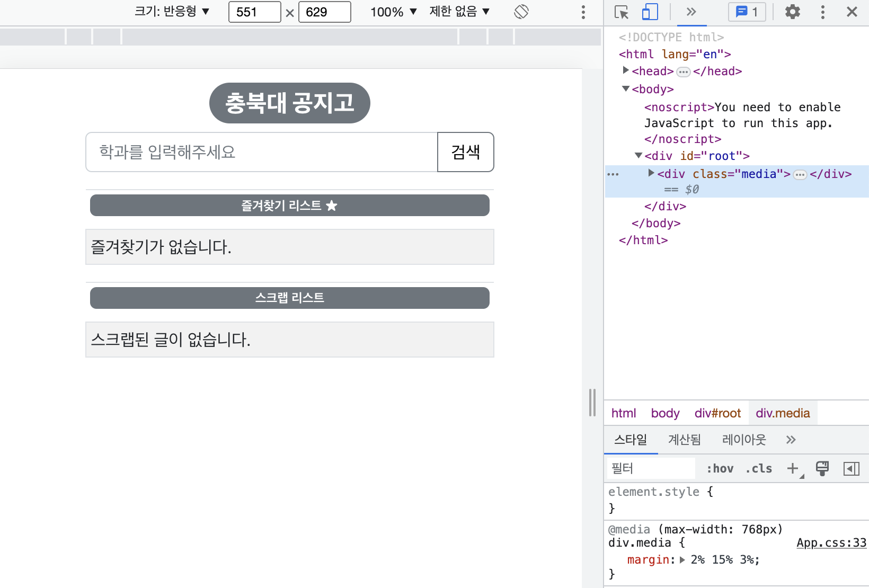Select div.media in the breadcrumb trail

coord(783,413)
